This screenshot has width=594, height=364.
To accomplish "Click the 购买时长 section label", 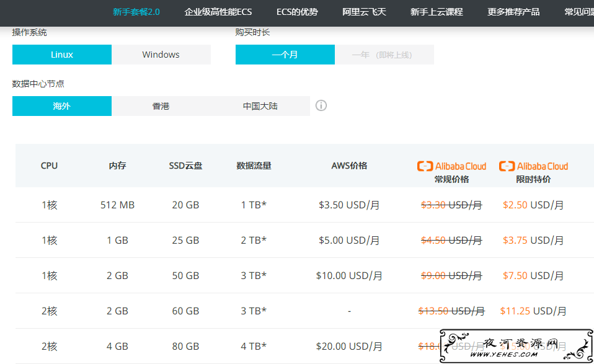I will 253,33.
